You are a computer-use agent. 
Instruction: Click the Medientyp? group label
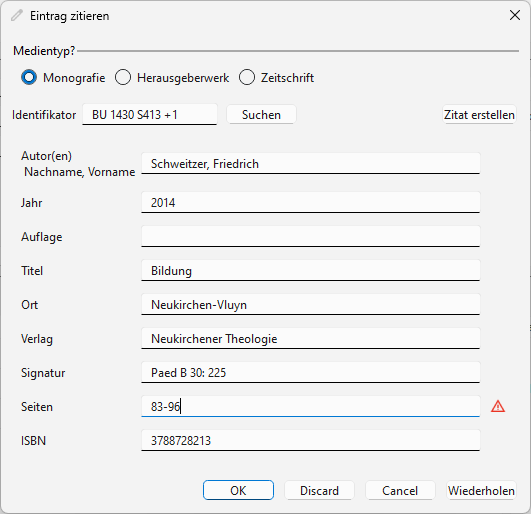pos(44,51)
